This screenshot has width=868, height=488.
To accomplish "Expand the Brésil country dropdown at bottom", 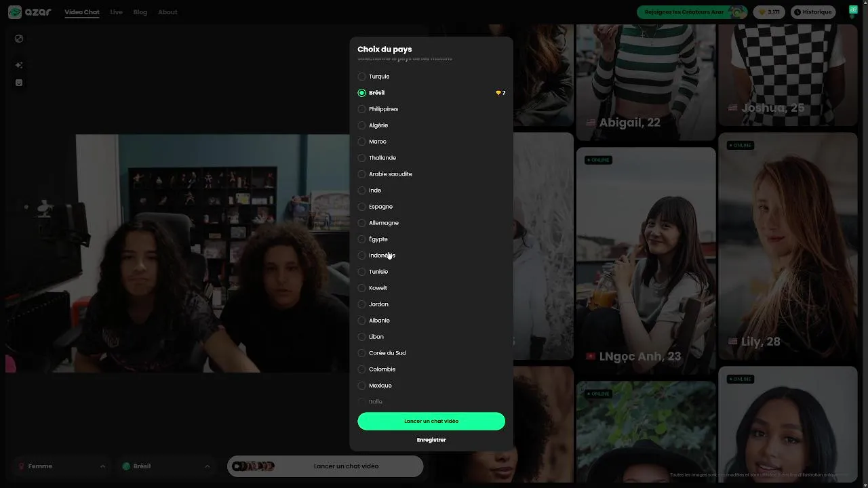I will tap(165, 466).
